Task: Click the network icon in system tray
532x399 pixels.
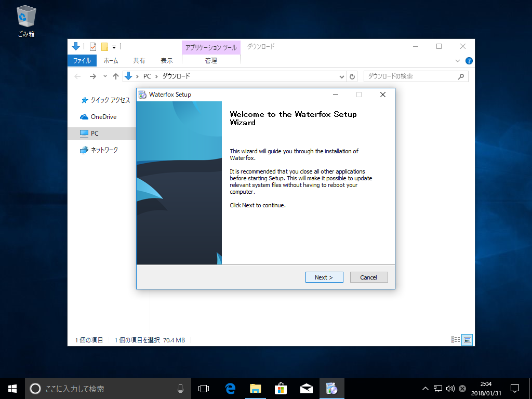Action: 438,389
